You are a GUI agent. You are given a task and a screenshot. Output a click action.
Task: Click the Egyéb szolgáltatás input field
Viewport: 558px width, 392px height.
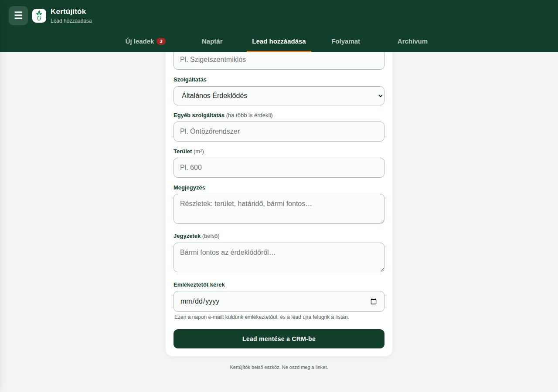279,132
